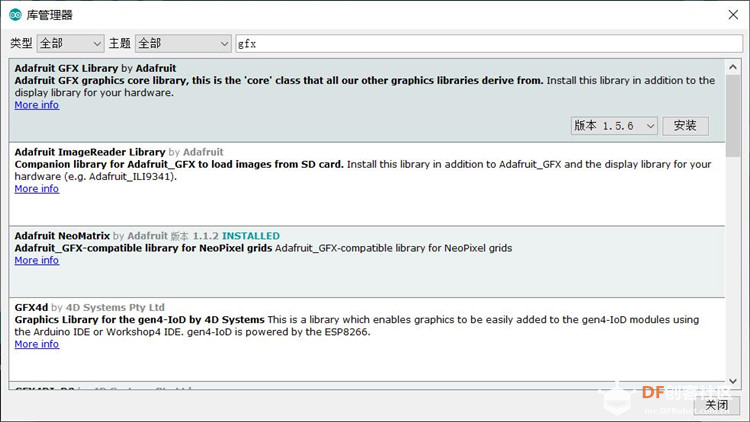
Task: Open the 主题 dropdown set to 全部
Action: (183, 44)
